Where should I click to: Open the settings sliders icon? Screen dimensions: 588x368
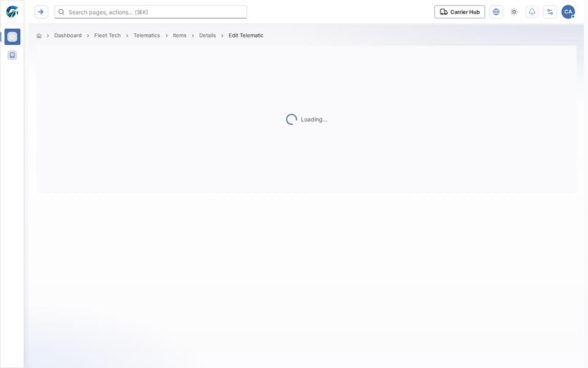[x=550, y=12]
